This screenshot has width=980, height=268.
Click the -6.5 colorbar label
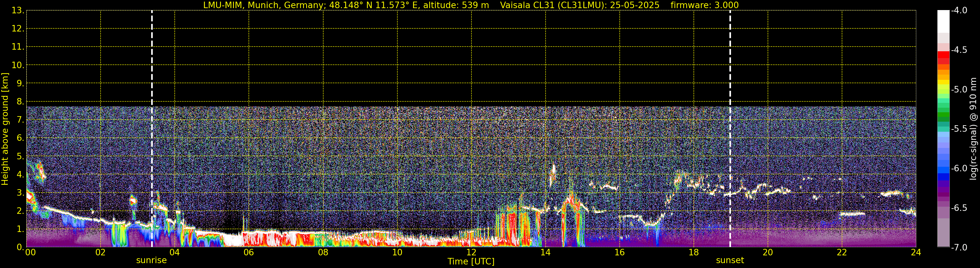click(959, 208)
